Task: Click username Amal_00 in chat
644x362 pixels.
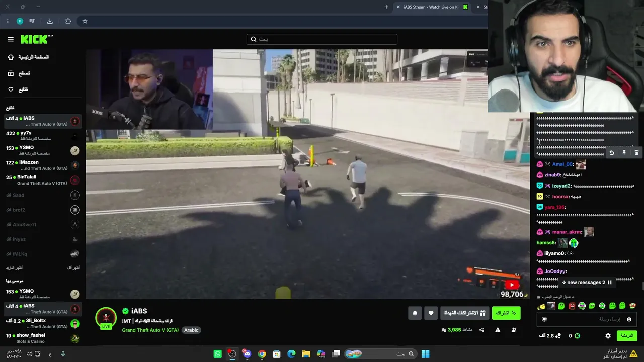Action: pos(563,164)
